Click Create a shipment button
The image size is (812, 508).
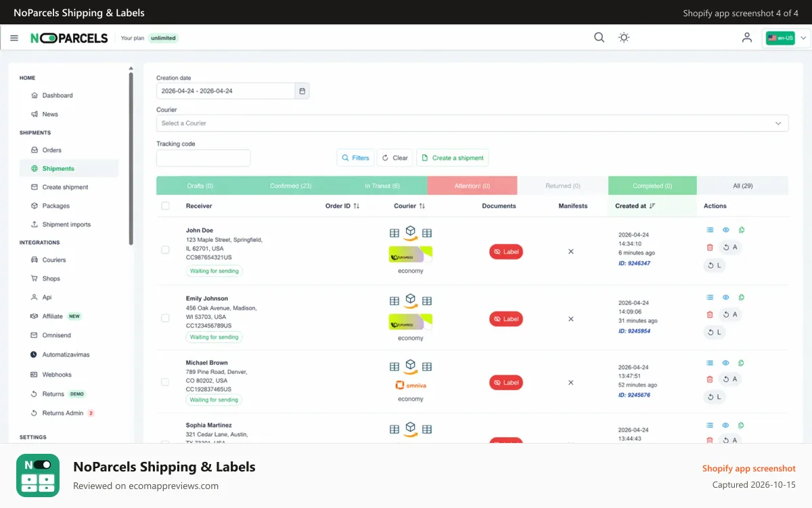(x=452, y=158)
